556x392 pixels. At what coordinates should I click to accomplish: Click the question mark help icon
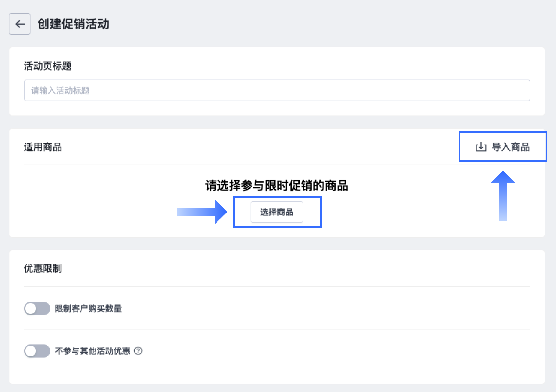tap(138, 351)
